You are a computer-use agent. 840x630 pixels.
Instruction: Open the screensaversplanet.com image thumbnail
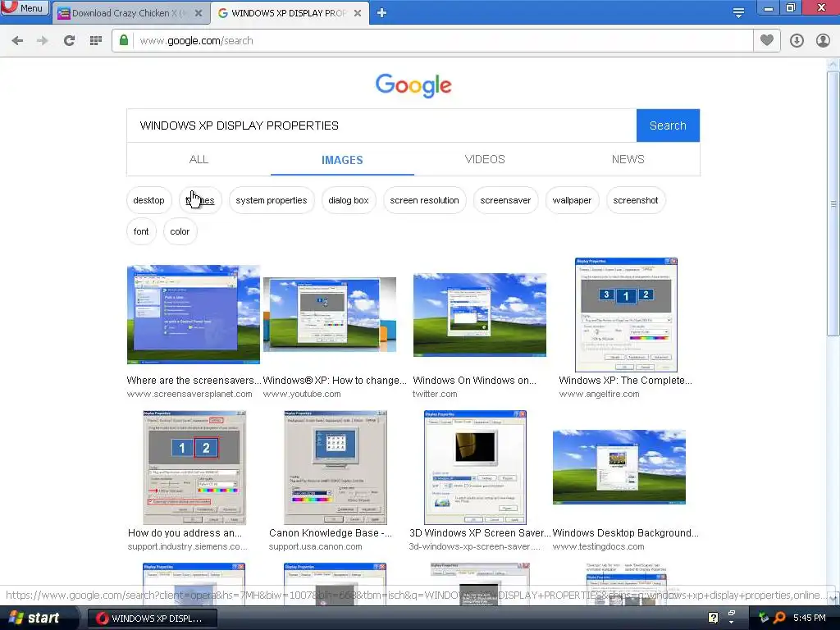(x=194, y=314)
